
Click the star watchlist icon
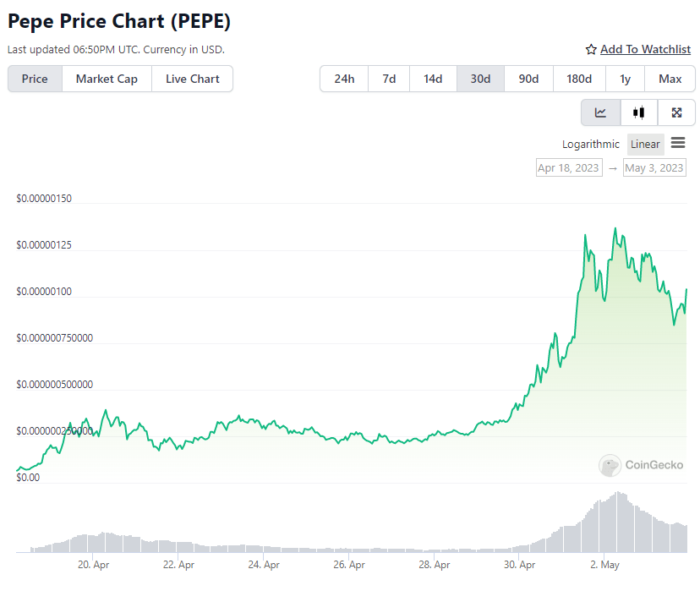coord(591,50)
